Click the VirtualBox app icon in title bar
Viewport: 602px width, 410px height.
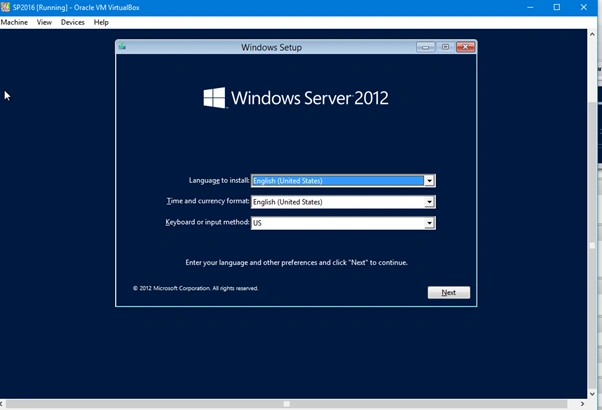point(5,7)
